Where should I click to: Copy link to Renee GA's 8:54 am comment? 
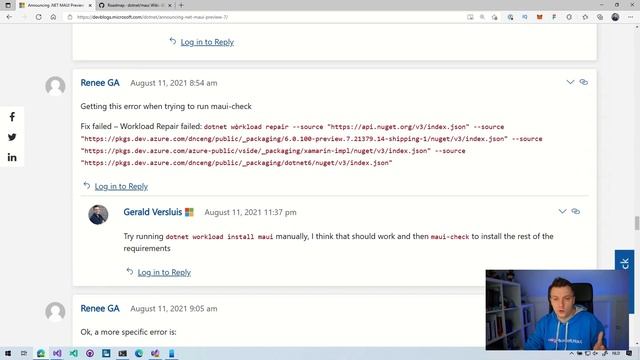pos(584,82)
